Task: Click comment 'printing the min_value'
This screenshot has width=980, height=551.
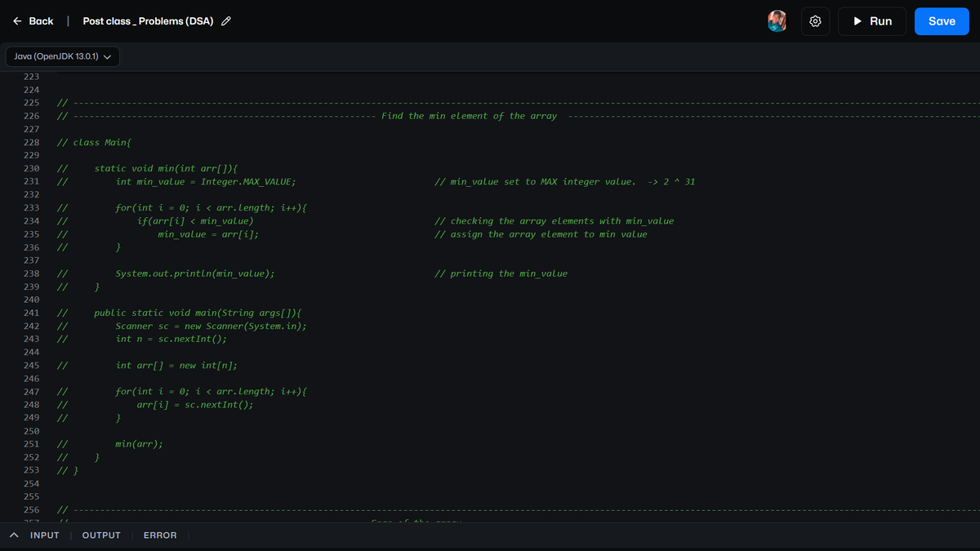Action: 509,273
